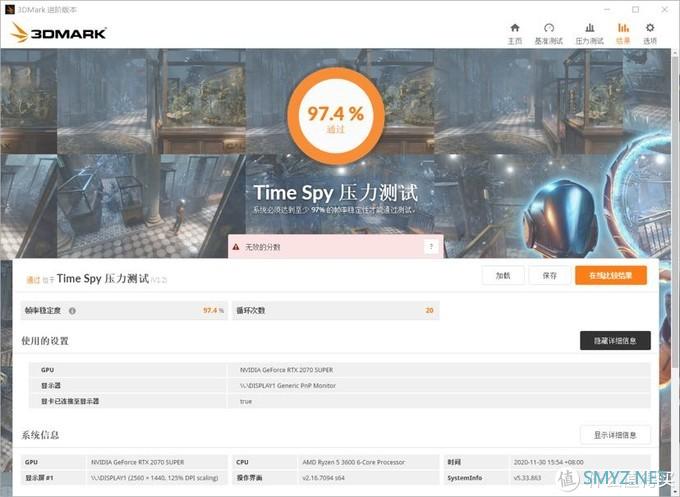Click the invalid score warning triangle icon
The image size is (680, 497).
[x=236, y=247]
